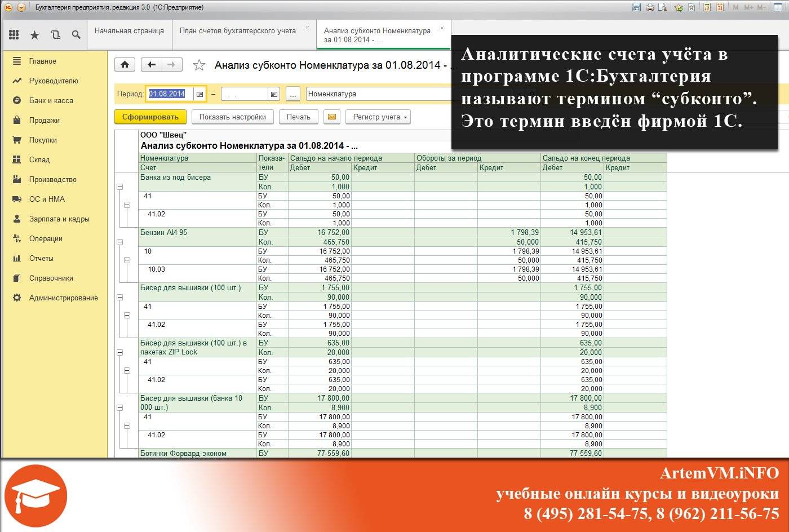Screen dimensions: 789x532
Task: Add report to favorites star
Action: pos(199,65)
